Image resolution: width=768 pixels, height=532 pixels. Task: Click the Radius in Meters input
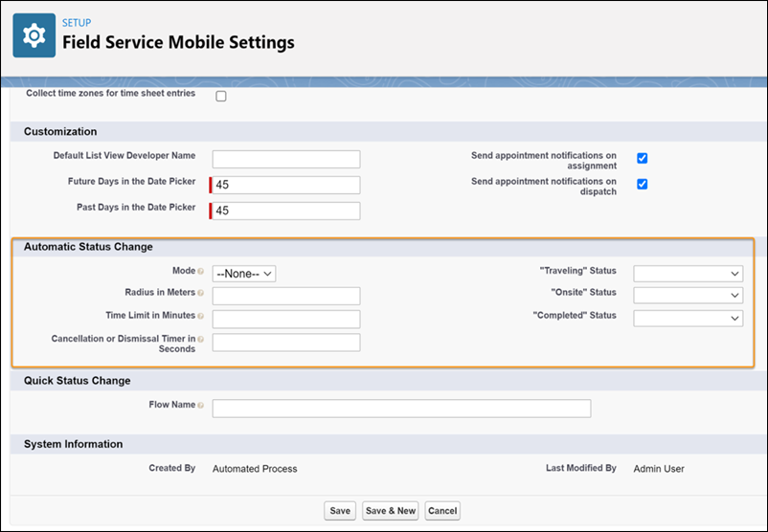pyautogui.click(x=286, y=296)
